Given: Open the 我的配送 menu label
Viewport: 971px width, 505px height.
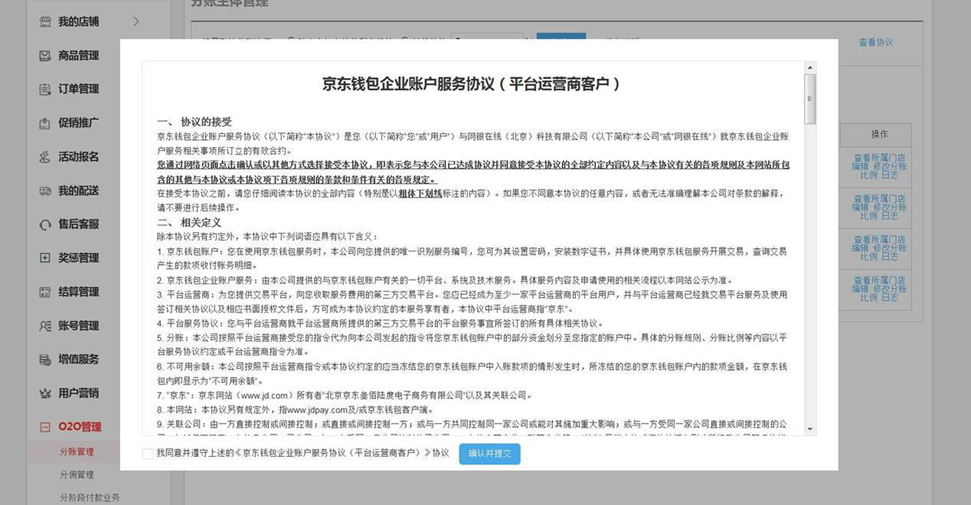Looking at the screenshot, I should tap(79, 191).
